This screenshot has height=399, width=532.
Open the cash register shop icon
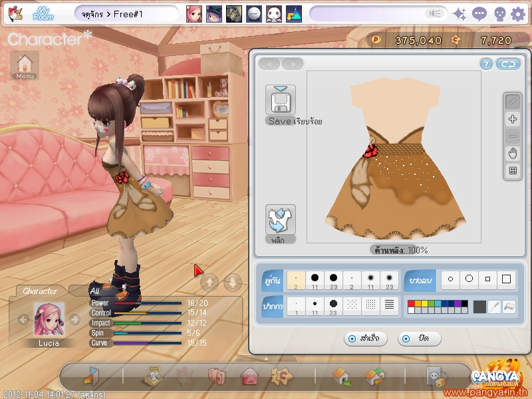coord(154,376)
